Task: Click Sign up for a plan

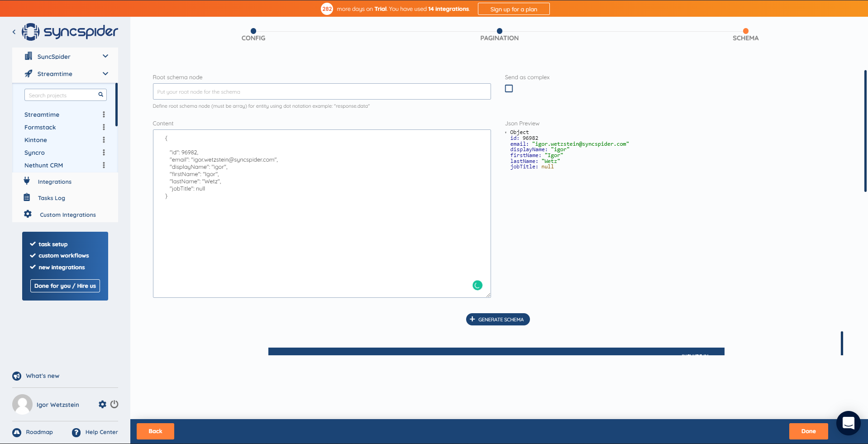Action: pyautogui.click(x=514, y=9)
